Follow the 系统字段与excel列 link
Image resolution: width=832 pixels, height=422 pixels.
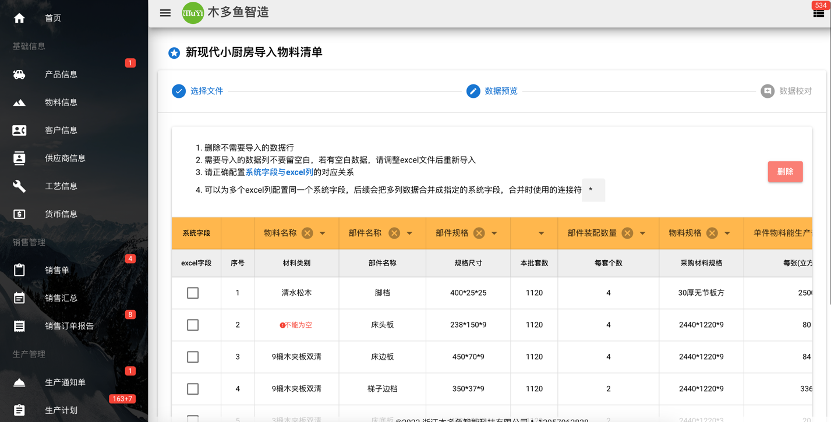[x=279, y=173]
